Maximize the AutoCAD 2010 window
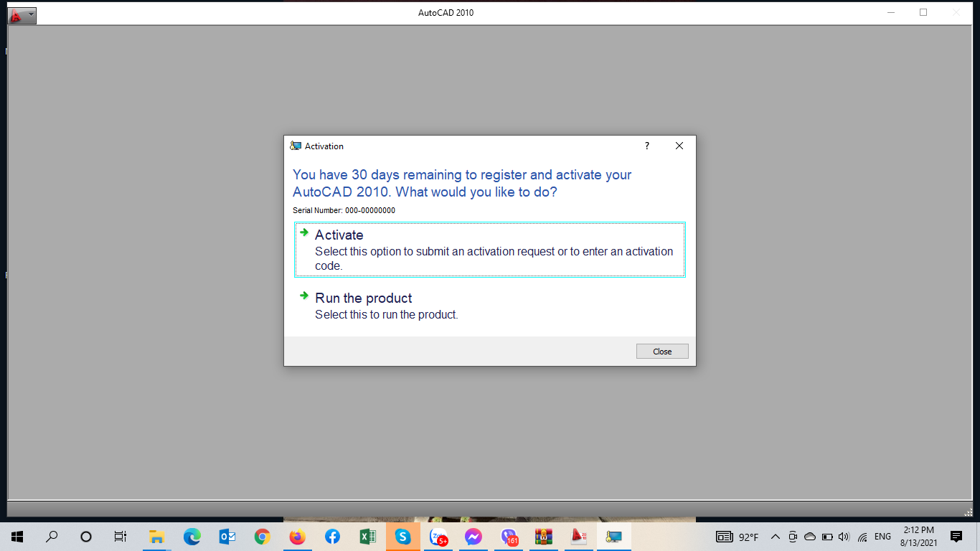Image resolution: width=980 pixels, height=551 pixels. tap(923, 12)
